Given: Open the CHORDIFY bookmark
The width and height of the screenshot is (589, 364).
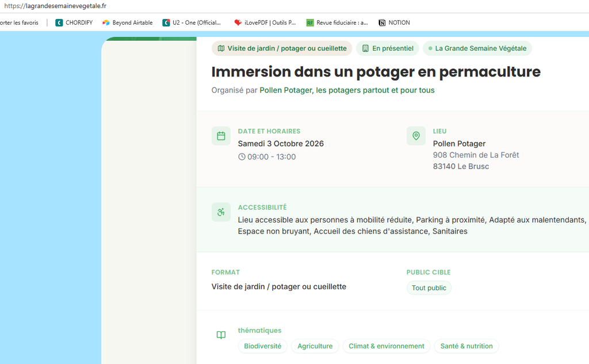Looking at the screenshot, I should 74,22.
